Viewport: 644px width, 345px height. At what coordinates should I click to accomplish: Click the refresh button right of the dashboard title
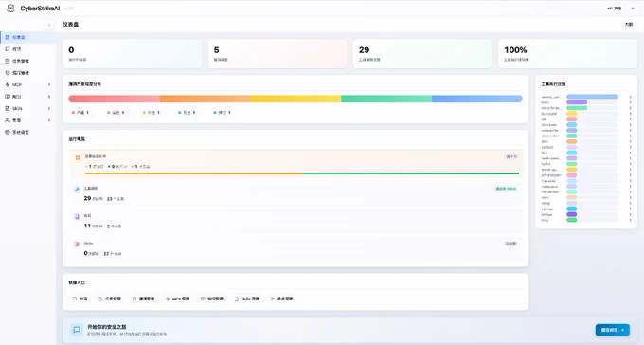coord(629,25)
